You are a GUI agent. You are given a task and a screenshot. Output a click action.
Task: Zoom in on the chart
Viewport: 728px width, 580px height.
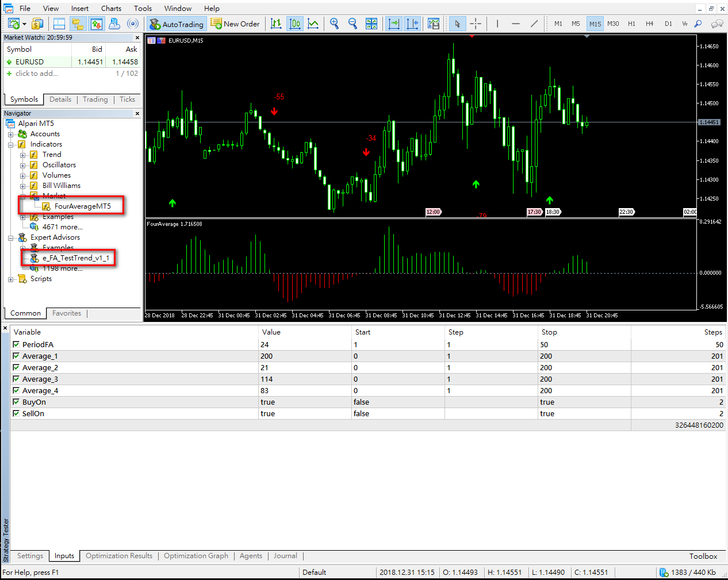pyautogui.click(x=335, y=24)
